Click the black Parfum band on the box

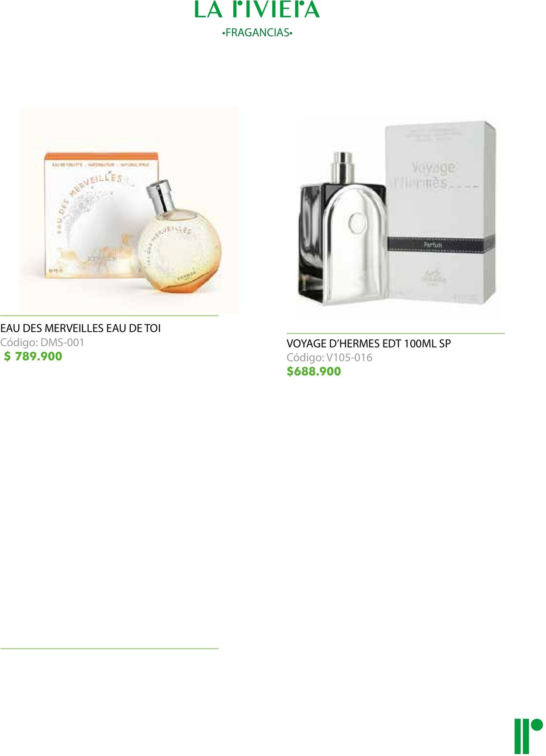click(441, 244)
